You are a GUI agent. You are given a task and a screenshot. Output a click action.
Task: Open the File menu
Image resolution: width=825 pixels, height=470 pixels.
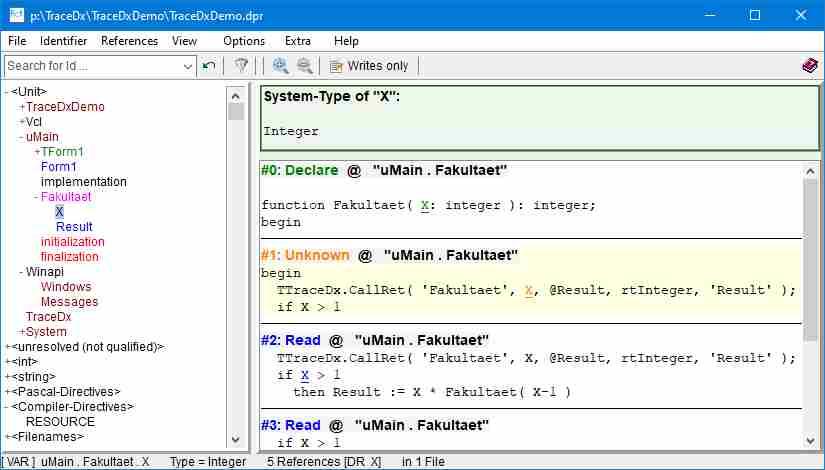pyautogui.click(x=17, y=41)
